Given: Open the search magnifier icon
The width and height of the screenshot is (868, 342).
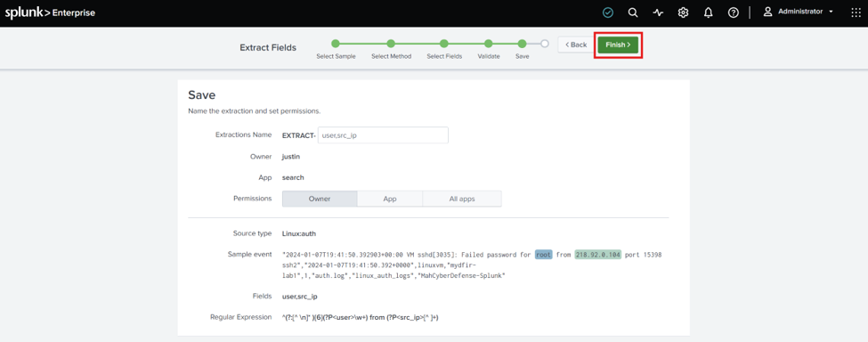Looking at the screenshot, I should [633, 12].
